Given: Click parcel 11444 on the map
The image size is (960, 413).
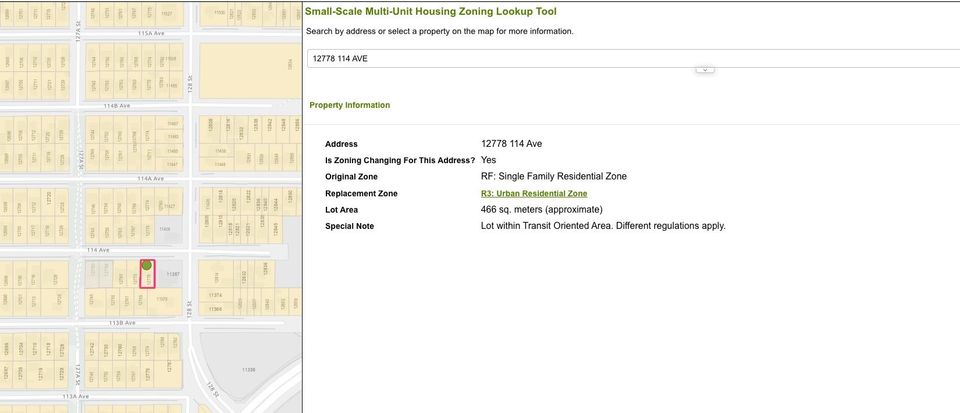Looking at the screenshot, I should tap(219, 164).
